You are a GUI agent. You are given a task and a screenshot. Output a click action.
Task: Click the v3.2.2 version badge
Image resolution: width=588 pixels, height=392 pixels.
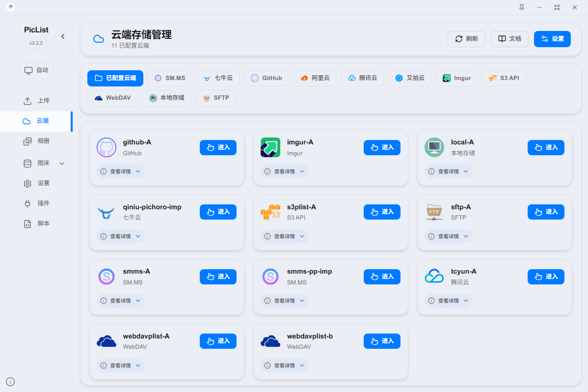click(36, 43)
